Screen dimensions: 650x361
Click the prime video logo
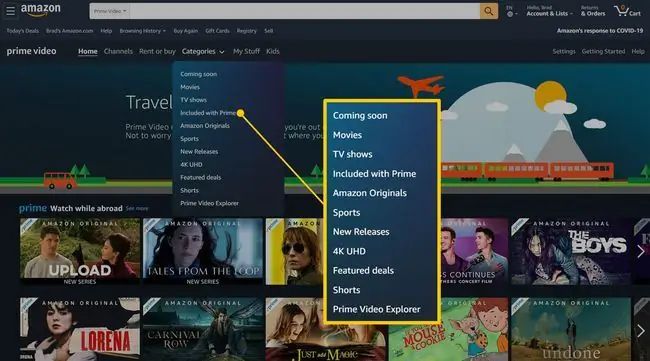[x=32, y=51]
